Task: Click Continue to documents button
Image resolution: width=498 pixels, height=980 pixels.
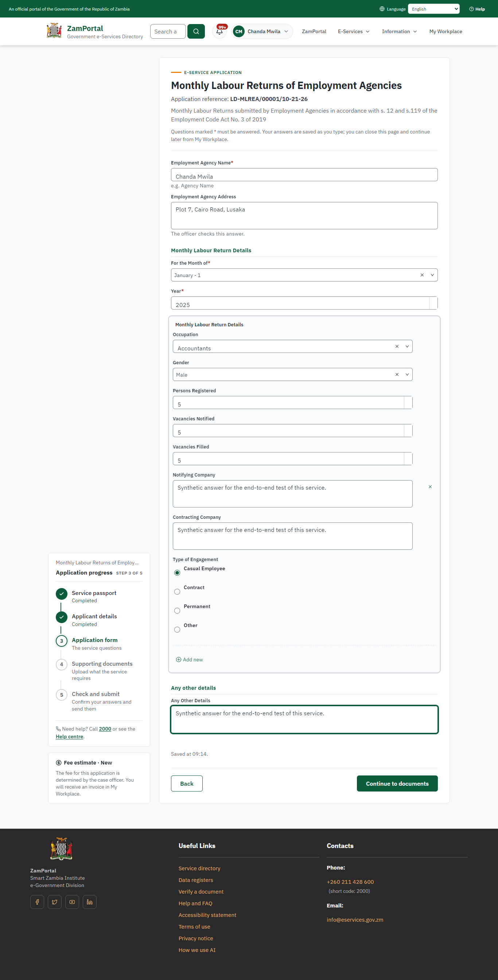Action: tap(397, 783)
